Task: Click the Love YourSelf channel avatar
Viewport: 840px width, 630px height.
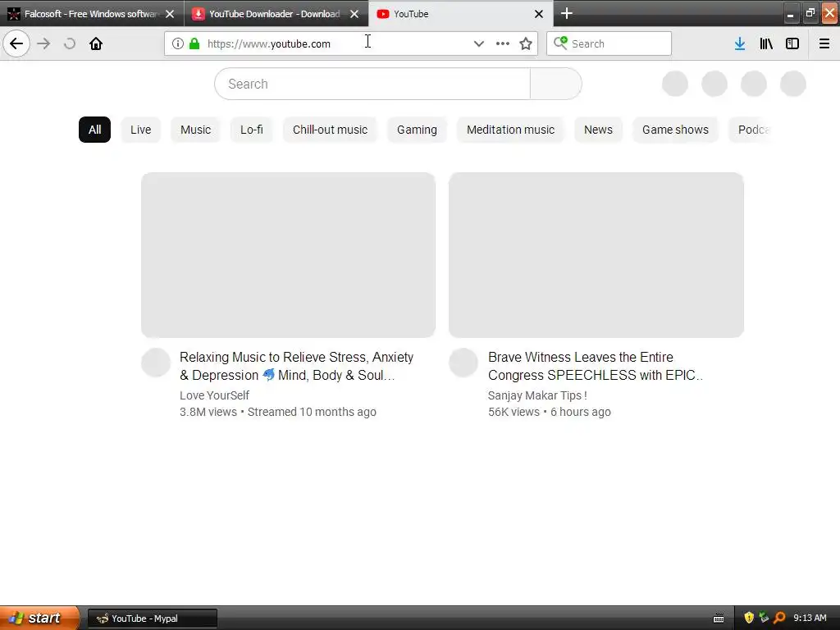Action: [156, 363]
